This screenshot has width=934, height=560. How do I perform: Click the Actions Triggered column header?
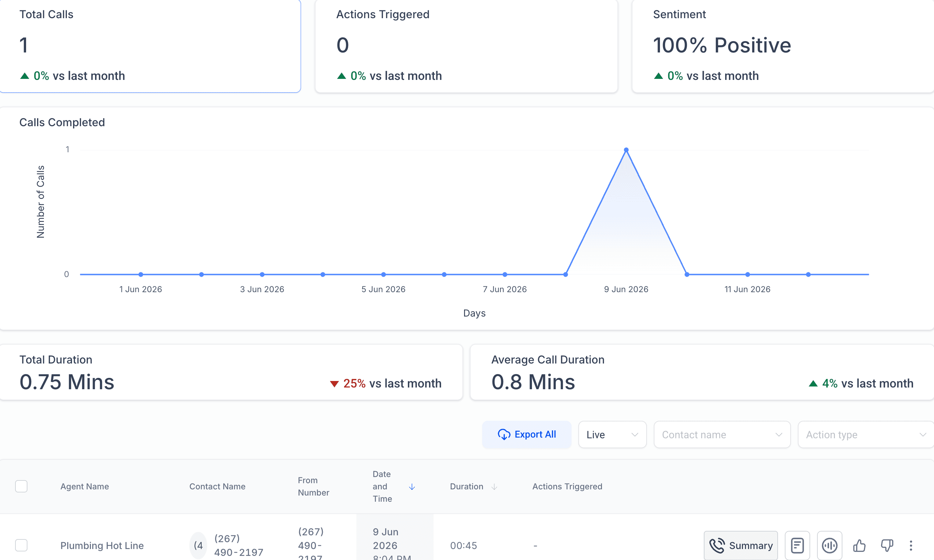(567, 486)
